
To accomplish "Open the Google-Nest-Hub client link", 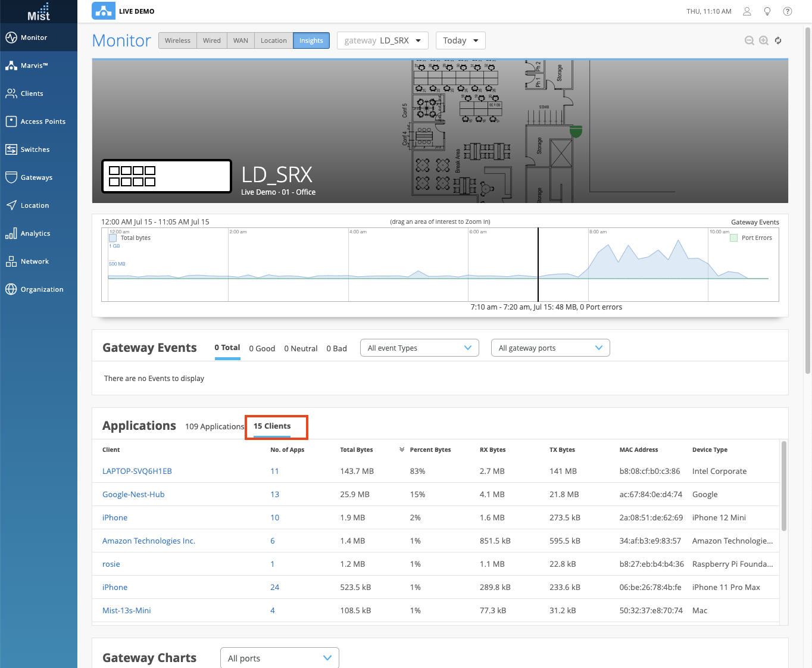I will pos(133,494).
